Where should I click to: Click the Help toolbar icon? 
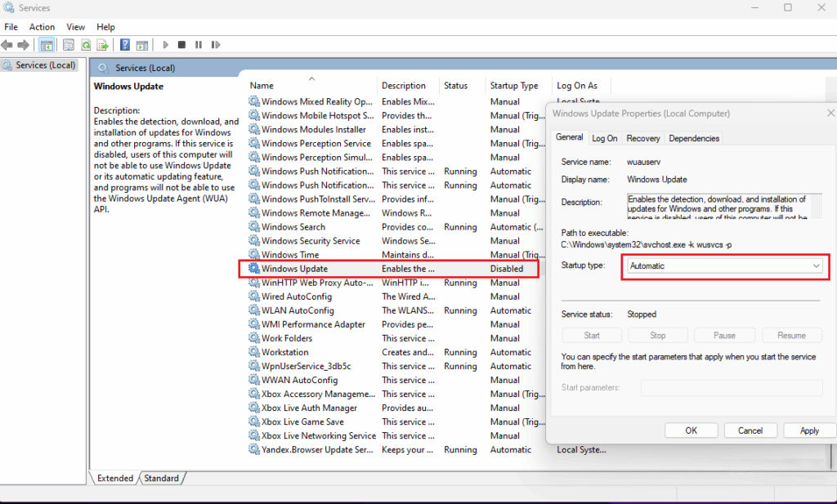coord(124,45)
